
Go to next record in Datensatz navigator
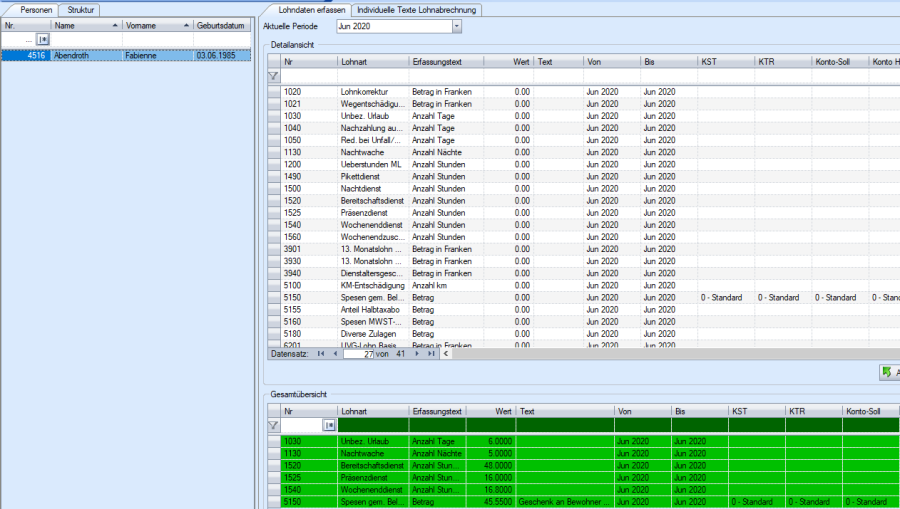click(418, 353)
